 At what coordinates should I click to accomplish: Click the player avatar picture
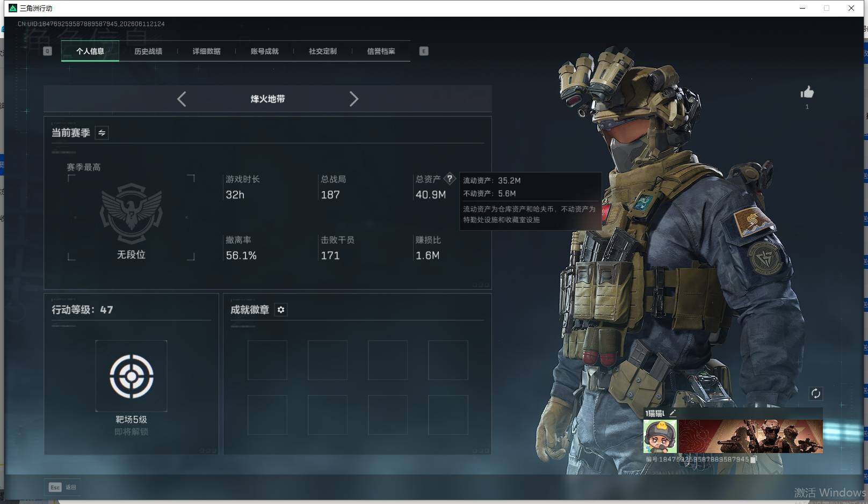pos(660,436)
